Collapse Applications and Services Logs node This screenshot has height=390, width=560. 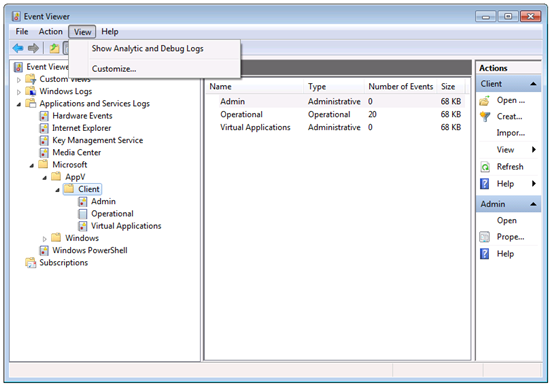19,104
